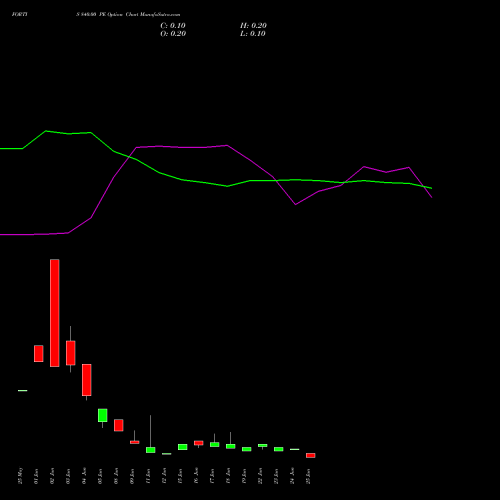
Task: Click the open value O: 0.20
Action: click(x=173, y=34)
